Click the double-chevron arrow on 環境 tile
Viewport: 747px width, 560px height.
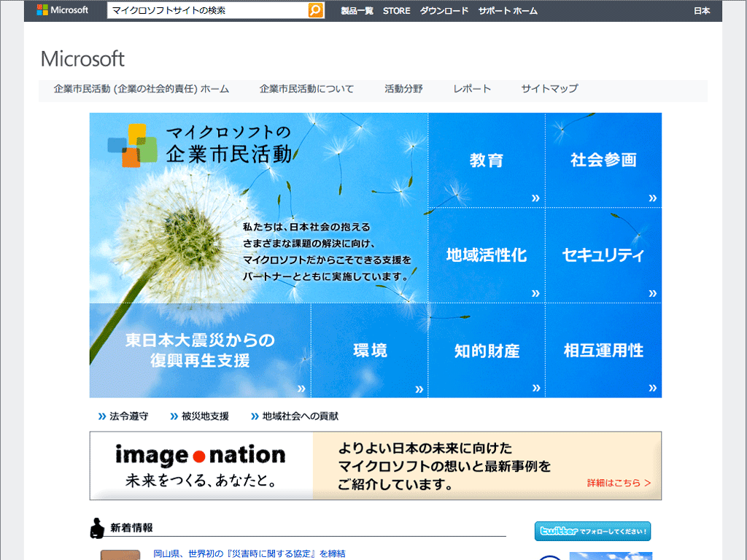419,389
